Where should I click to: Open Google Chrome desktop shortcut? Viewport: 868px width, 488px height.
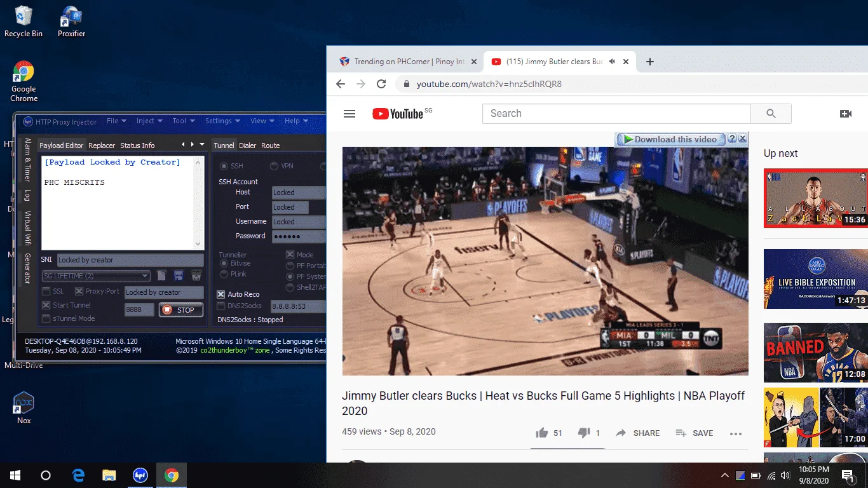coord(24,81)
